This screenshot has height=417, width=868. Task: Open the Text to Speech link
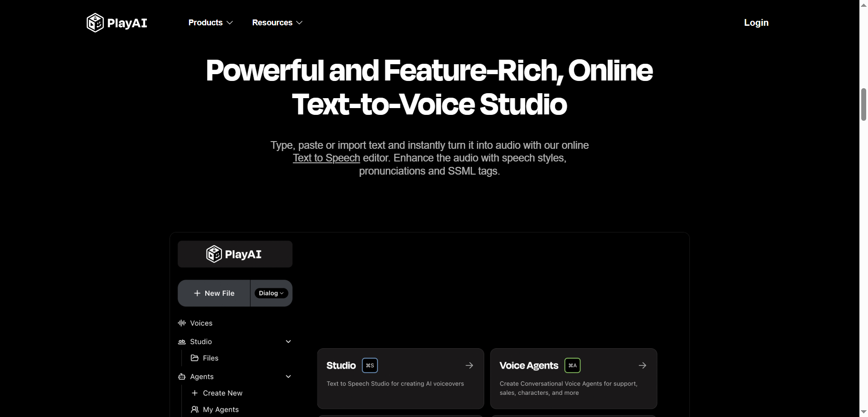pyautogui.click(x=326, y=158)
